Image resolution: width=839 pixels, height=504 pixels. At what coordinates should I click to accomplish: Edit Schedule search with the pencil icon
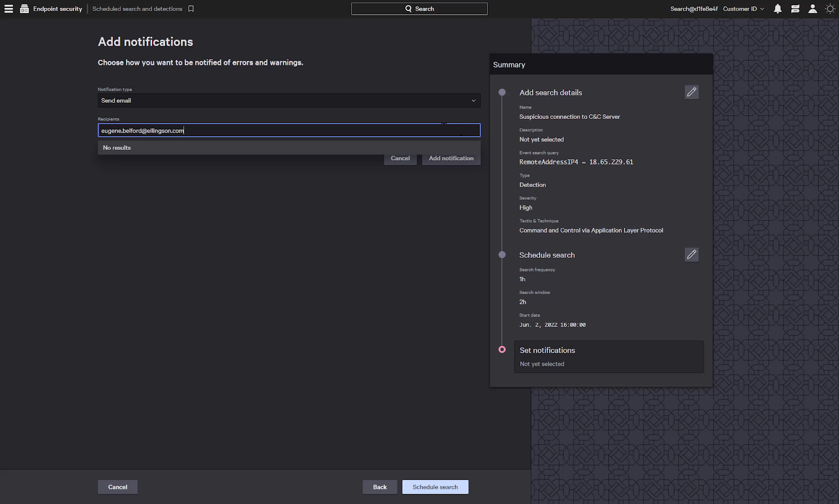(692, 255)
